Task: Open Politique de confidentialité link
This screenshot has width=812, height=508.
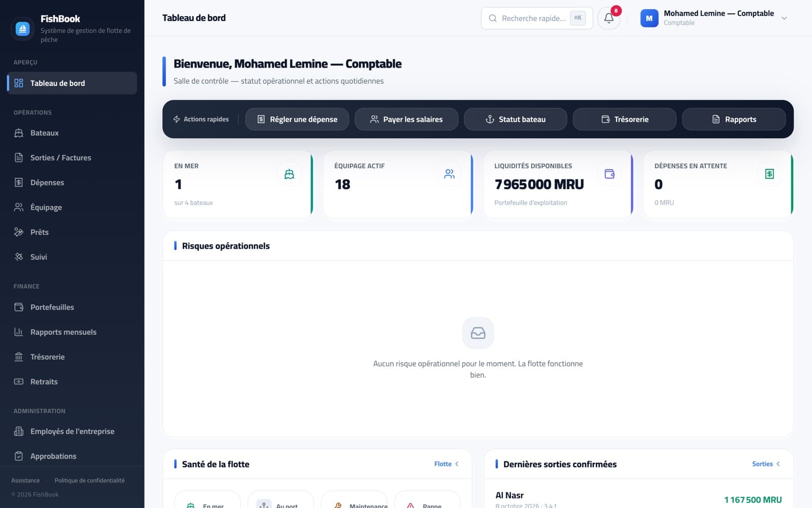Action: click(x=89, y=481)
